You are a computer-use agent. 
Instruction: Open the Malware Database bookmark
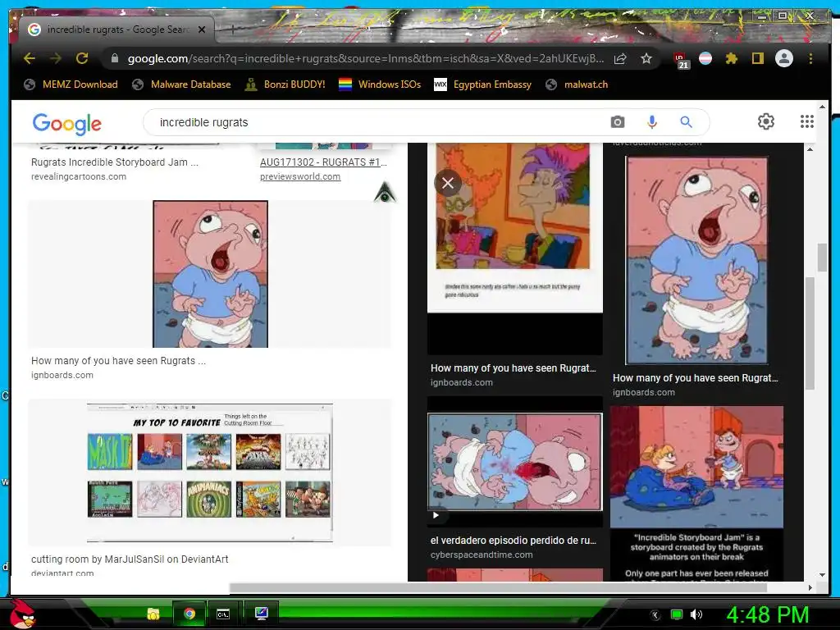tap(181, 84)
